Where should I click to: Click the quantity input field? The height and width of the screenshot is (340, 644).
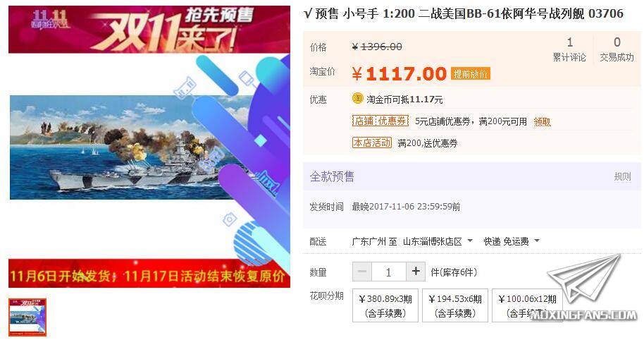(388, 272)
